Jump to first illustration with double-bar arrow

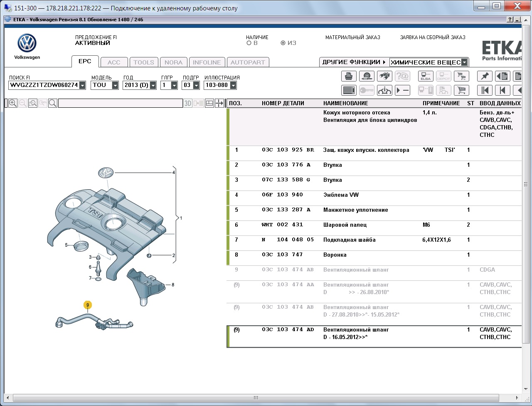[x=485, y=90]
